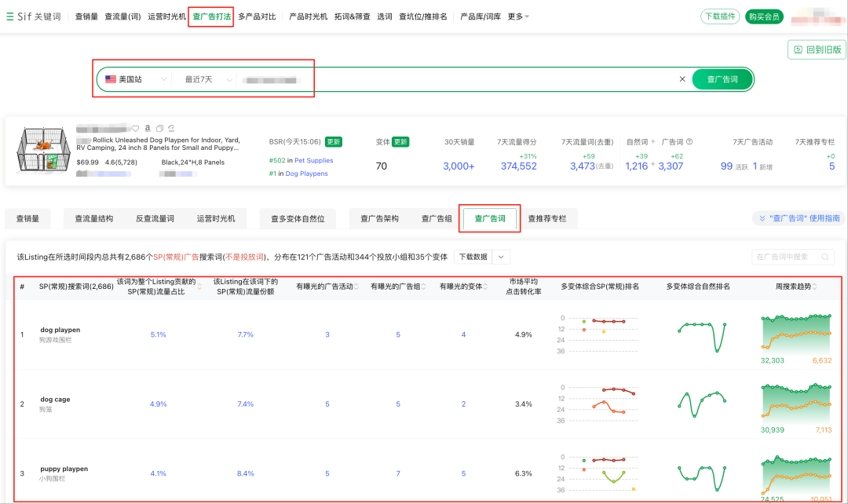This screenshot has width=848, height=504.
Task: Open the Dog Playpens category link
Action: coord(306,173)
